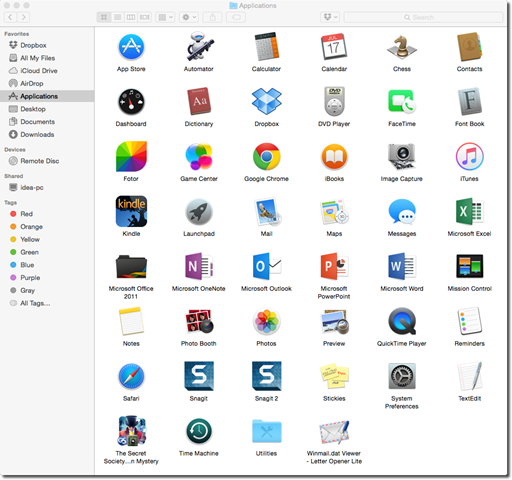Open the Utilities folder
Image resolution: width=512 pixels, height=480 pixels.
266,431
